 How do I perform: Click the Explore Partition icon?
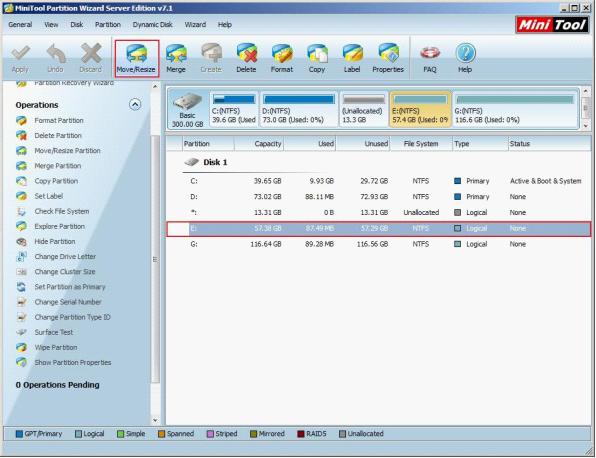click(x=22, y=227)
